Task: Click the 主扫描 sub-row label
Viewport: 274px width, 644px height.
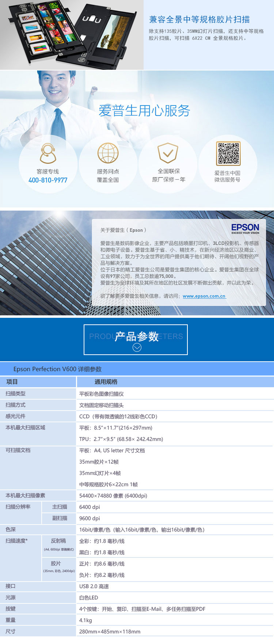Action: [x=60, y=507]
